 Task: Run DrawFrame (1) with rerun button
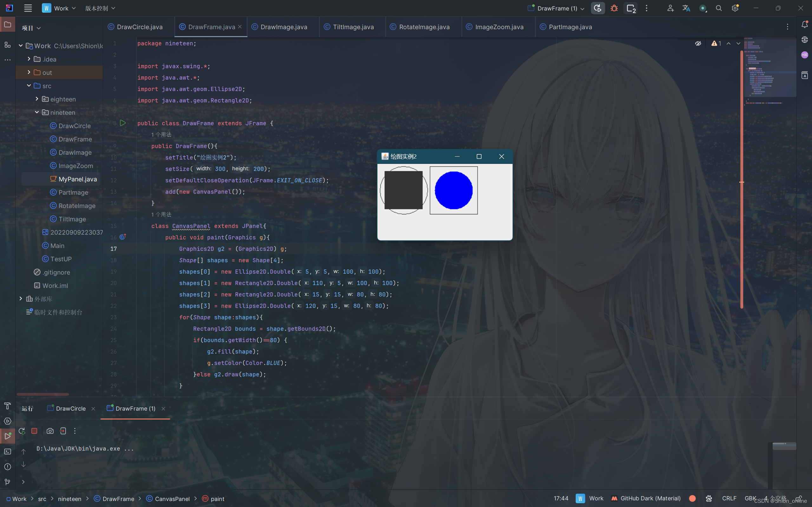tap(597, 8)
